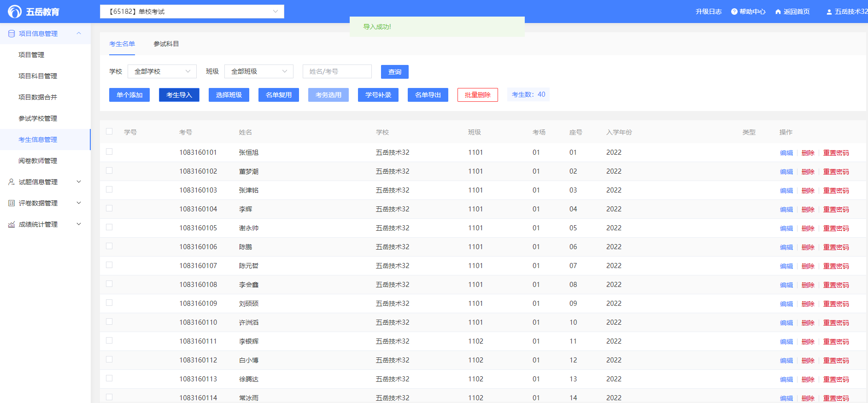Click the 返回首页 home icon
Image resolution: width=868 pixels, height=403 pixels.
[x=778, y=12]
